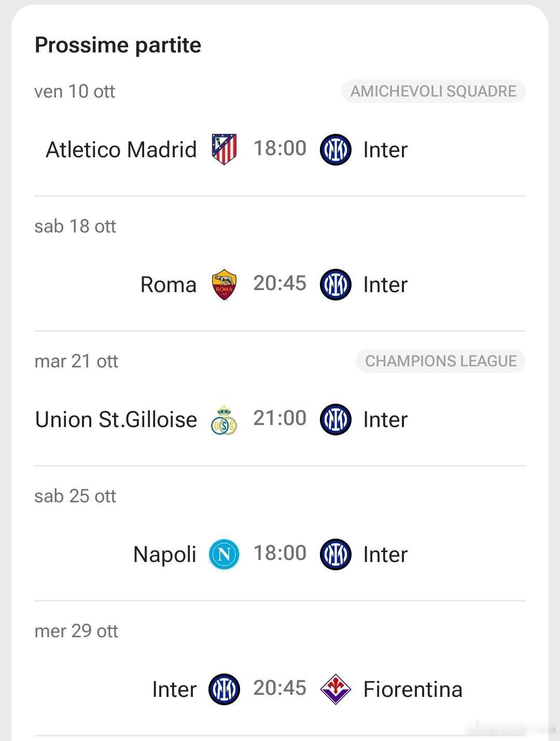The height and width of the screenshot is (741, 560).
Task: Open the Napoli team name
Action: click(165, 554)
